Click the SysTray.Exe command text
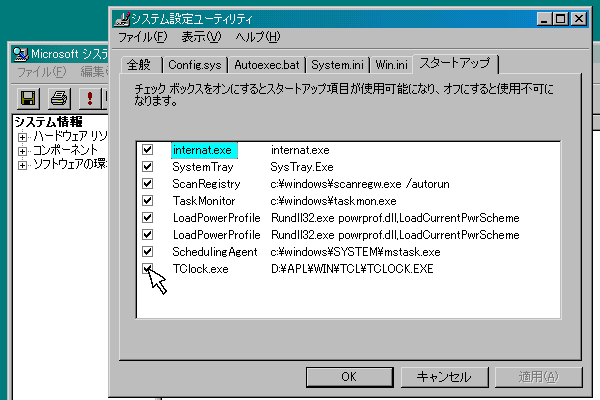This screenshot has width=600, height=400. click(x=302, y=167)
